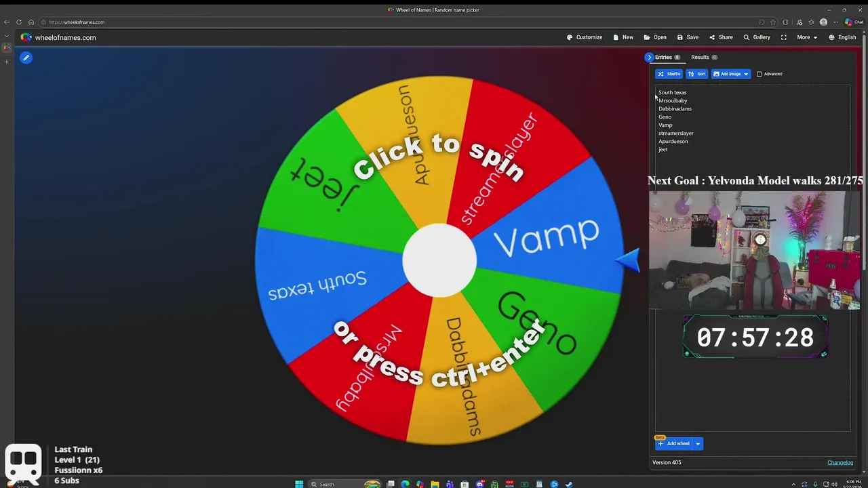The width and height of the screenshot is (868, 488).
Task: Click 'Apurdueson' entry line
Action: pyautogui.click(x=673, y=141)
